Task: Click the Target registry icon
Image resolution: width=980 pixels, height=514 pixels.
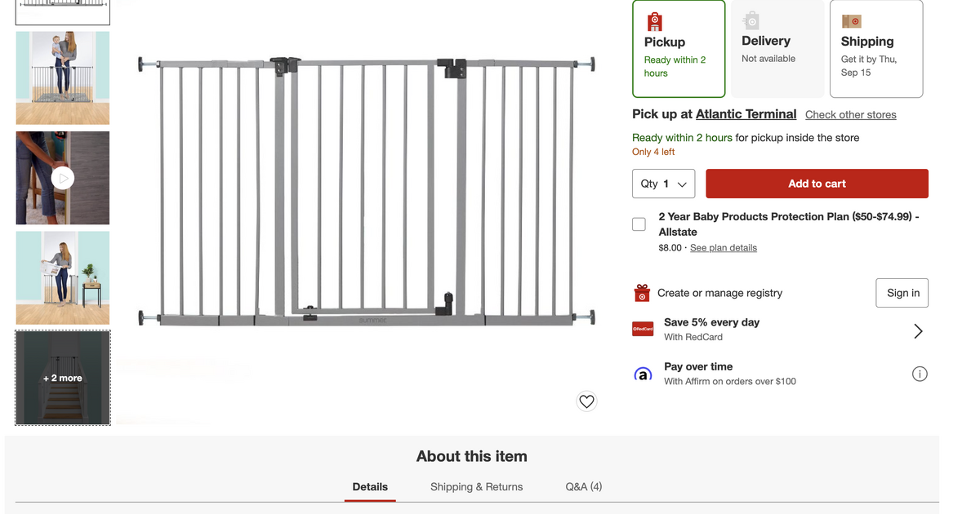Action: coord(643,292)
